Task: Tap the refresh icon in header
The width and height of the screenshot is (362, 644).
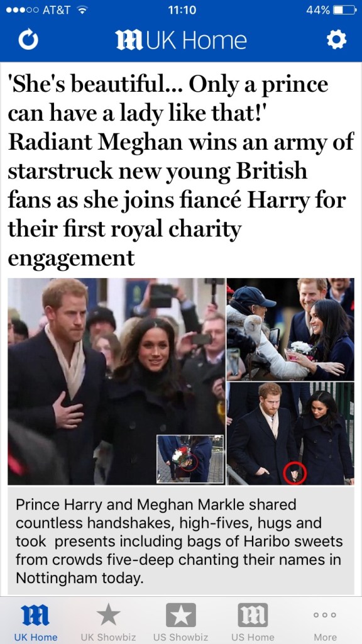Action: 28,40
